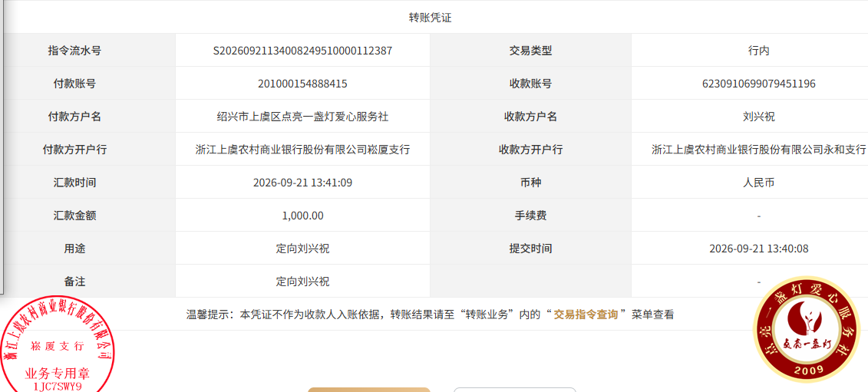Screen dimensions: 868x392
Task: Select payee bank ending in 永和支行
Action: [x=758, y=150]
